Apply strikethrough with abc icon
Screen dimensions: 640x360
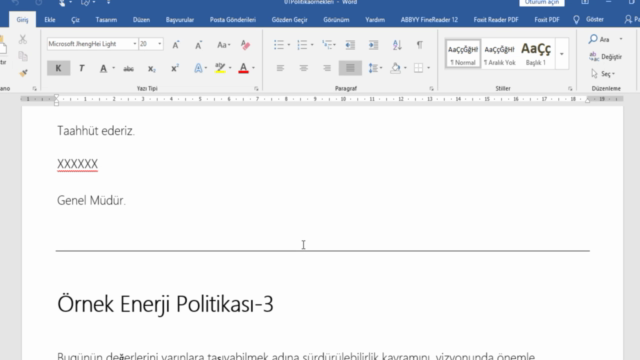coord(129,69)
